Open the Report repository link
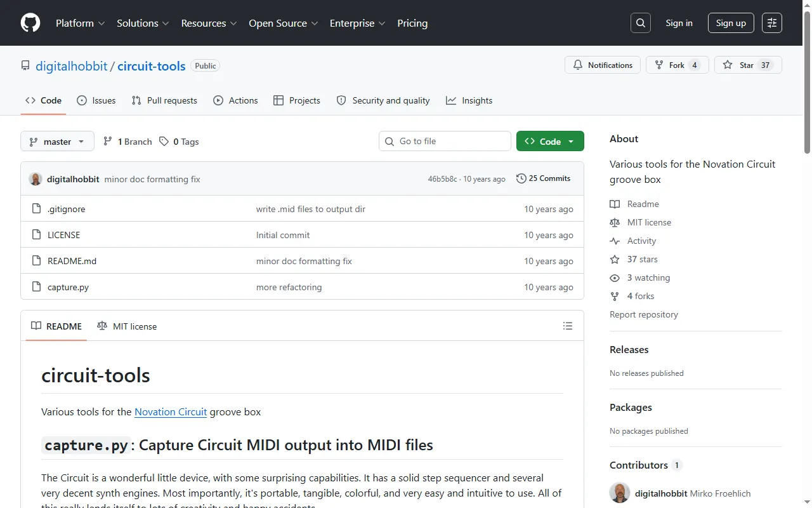 click(x=644, y=314)
